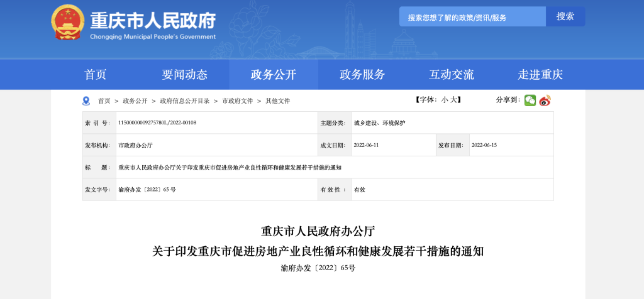Screen dimensions: 644x299
Task: Share the page via Weibo icon
Action: [545, 101]
